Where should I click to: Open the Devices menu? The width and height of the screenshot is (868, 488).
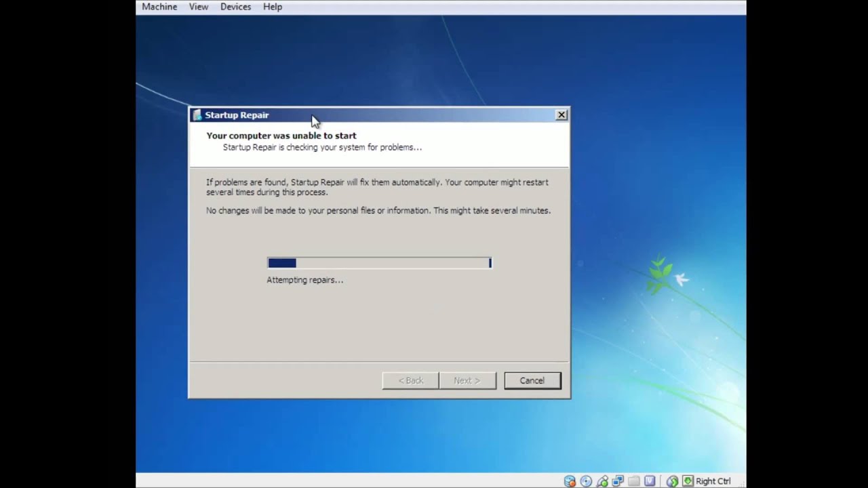pos(235,7)
